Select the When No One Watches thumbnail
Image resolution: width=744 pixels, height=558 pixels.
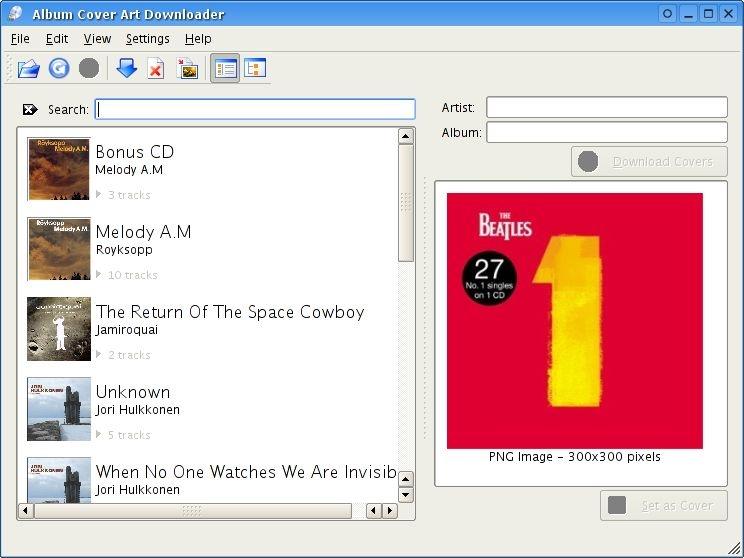coord(59,479)
